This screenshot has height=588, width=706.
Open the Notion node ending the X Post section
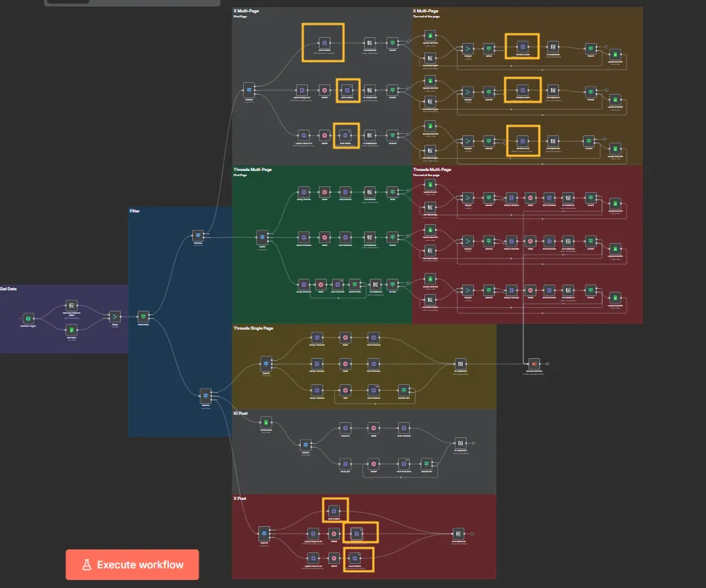458,533
